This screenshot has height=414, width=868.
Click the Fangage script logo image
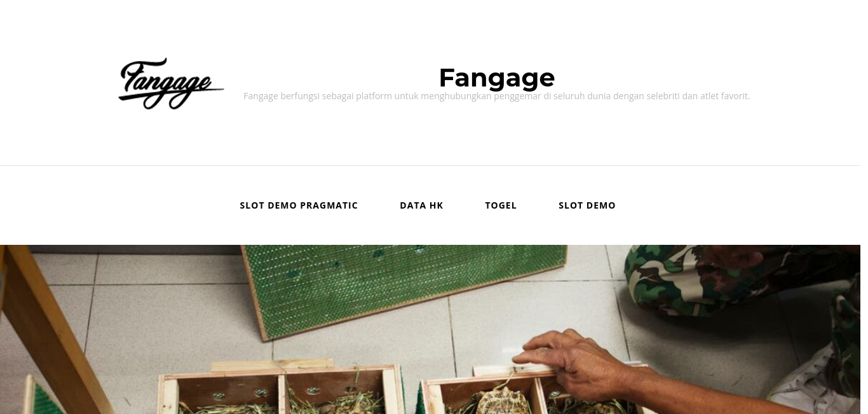pos(171,83)
